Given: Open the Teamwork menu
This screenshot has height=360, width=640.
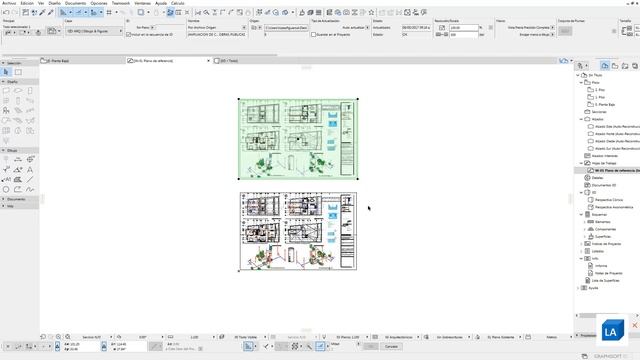Looking at the screenshot, I should coord(120,3).
